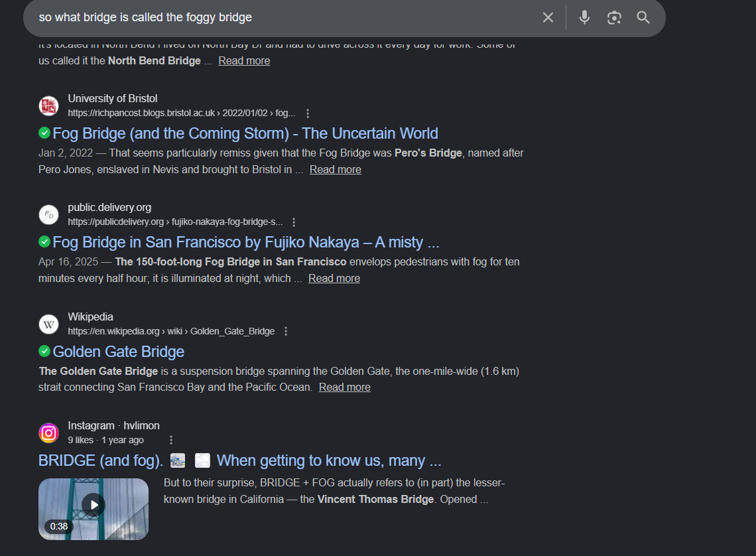Click Read more after Pero's Bridge snippet
Viewport: 756px width, 556px height.
click(335, 170)
